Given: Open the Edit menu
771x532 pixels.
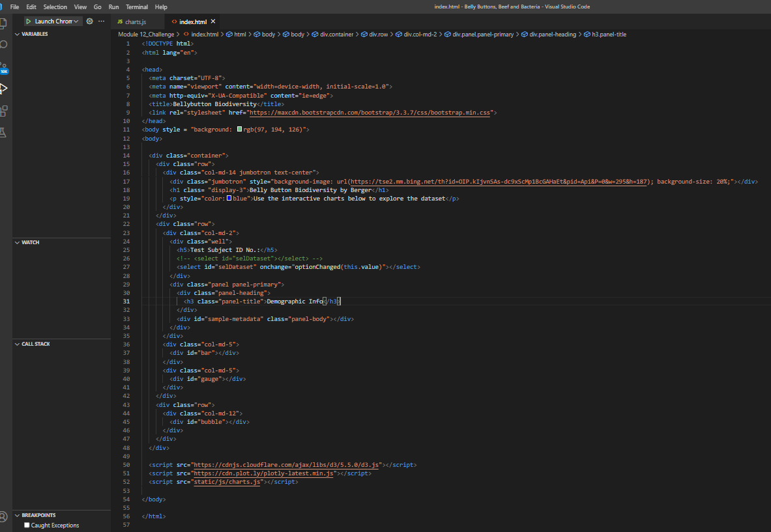Looking at the screenshot, I should point(31,7).
